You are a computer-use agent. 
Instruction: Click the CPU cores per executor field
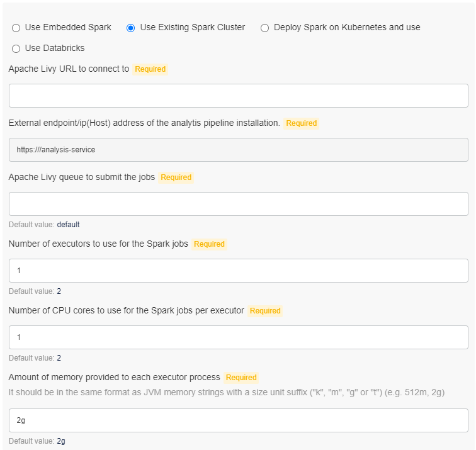point(238,337)
